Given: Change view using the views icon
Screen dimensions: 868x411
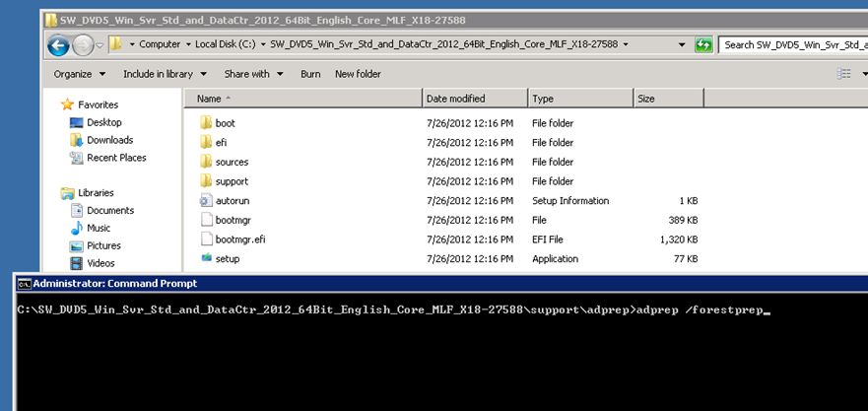Looking at the screenshot, I should 843,74.
